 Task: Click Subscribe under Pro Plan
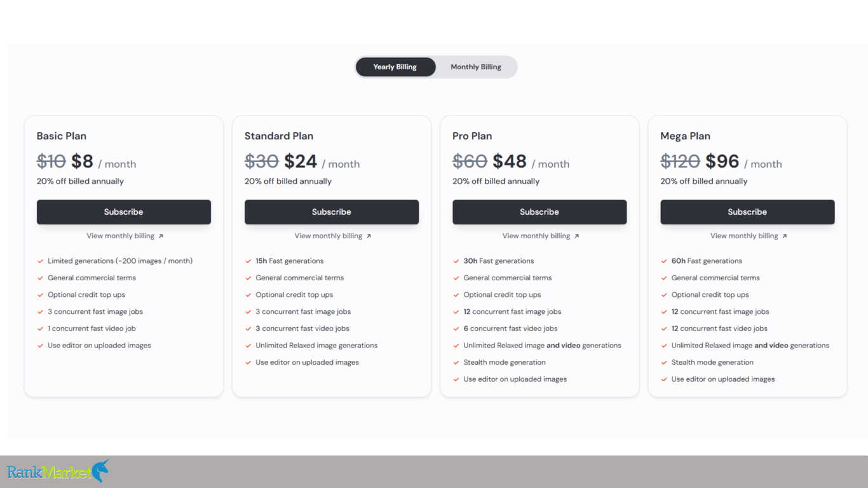tap(539, 212)
